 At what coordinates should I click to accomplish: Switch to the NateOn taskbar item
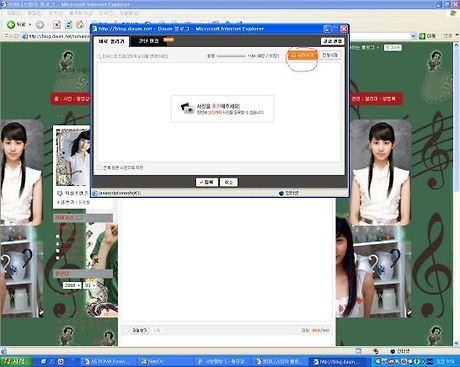click(x=165, y=361)
